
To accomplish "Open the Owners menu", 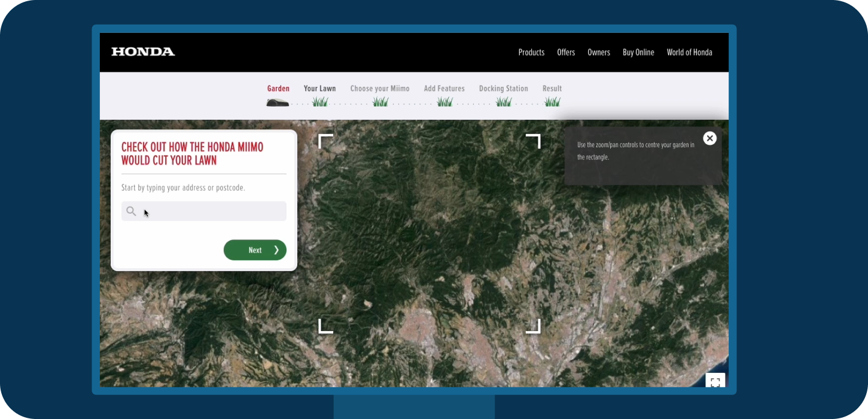I will click(x=599, y=53).
